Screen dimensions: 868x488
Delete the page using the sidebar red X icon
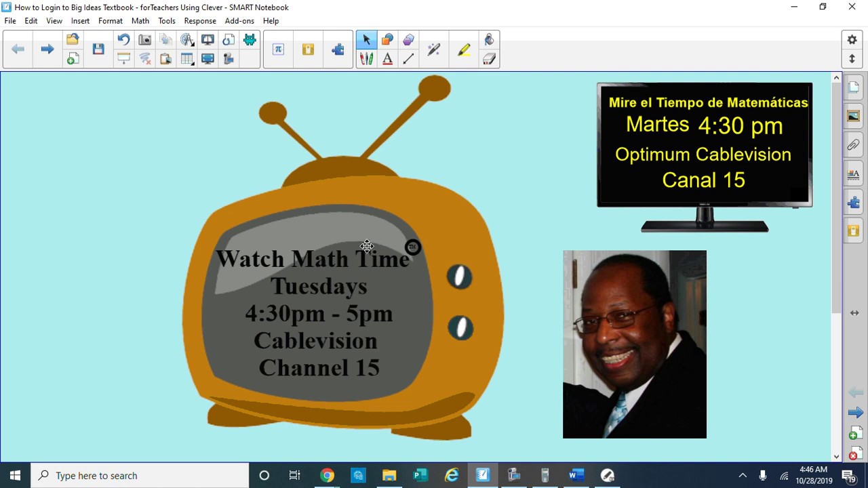click(854, 453)
